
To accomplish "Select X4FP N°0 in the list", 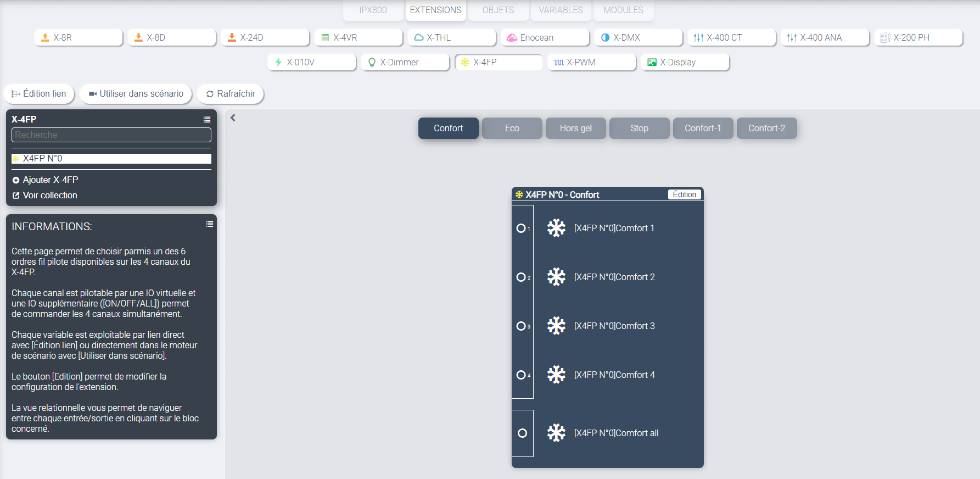I will click(111, 158).
